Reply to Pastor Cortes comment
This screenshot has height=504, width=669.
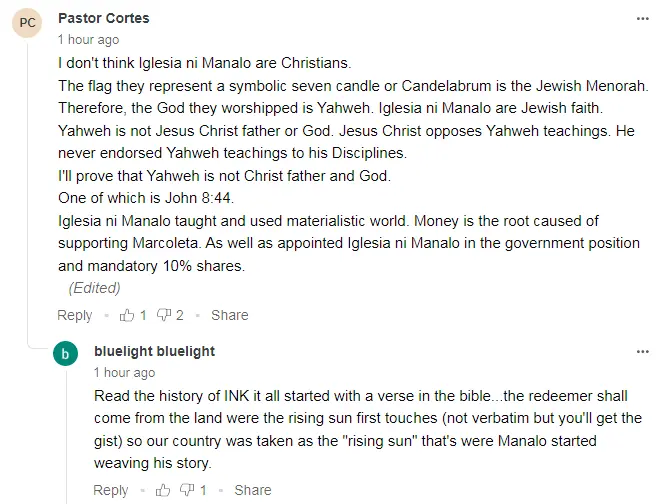point(75,315)
